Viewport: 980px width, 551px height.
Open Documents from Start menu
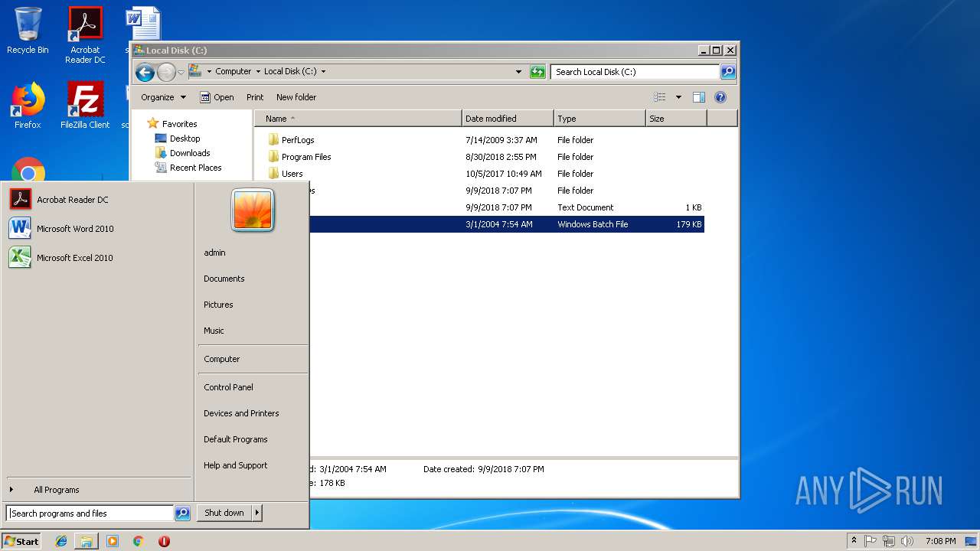coord(224,279)
